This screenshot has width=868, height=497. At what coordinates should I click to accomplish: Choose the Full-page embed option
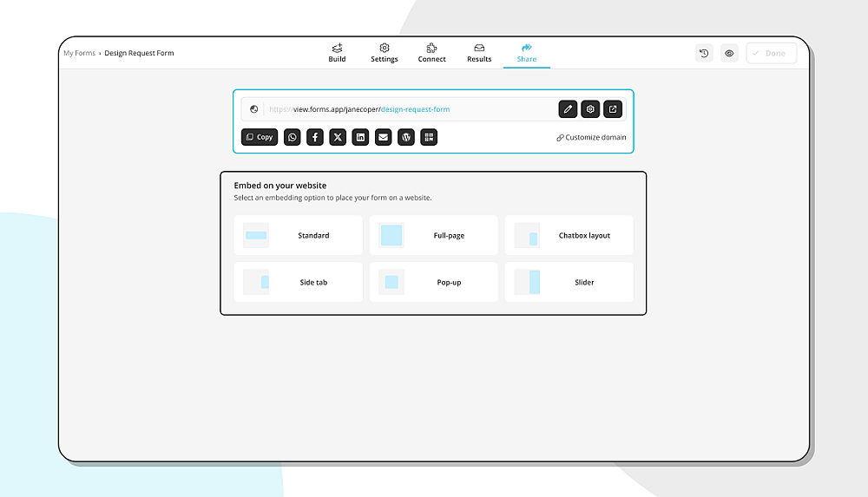tap(433, 235)
